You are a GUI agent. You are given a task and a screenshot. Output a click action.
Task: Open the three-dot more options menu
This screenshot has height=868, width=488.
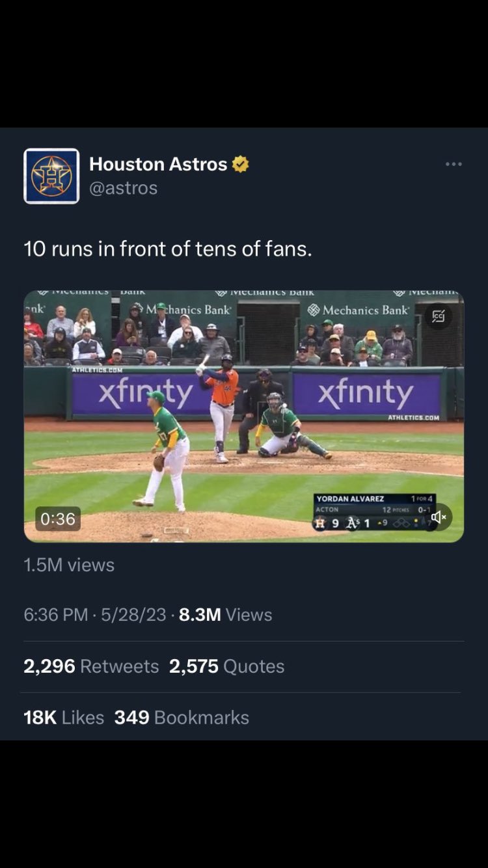(454, 164)
